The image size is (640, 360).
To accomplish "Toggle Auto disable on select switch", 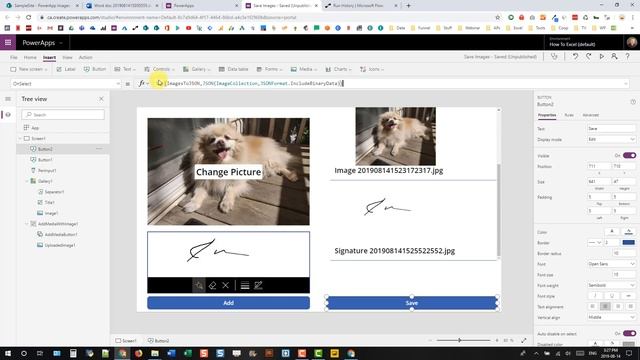I will tap(629, 333).
